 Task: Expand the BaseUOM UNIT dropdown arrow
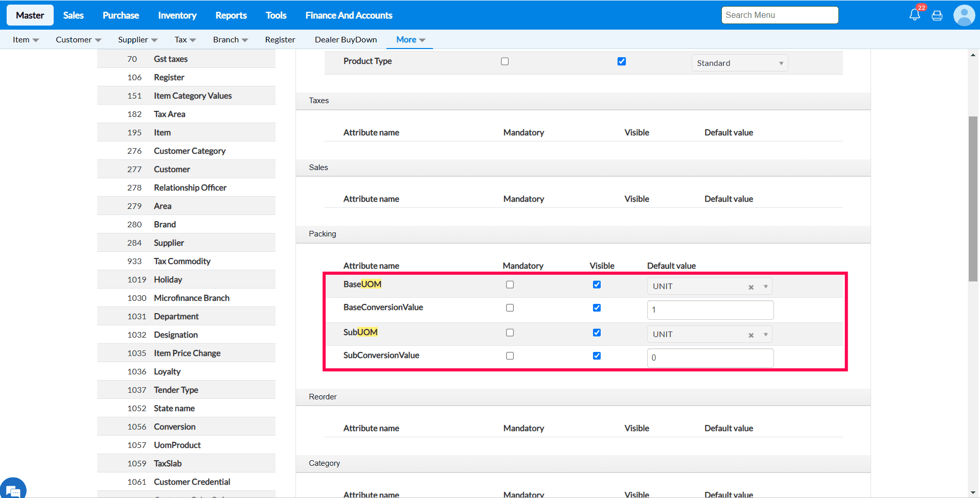(765, 287)
